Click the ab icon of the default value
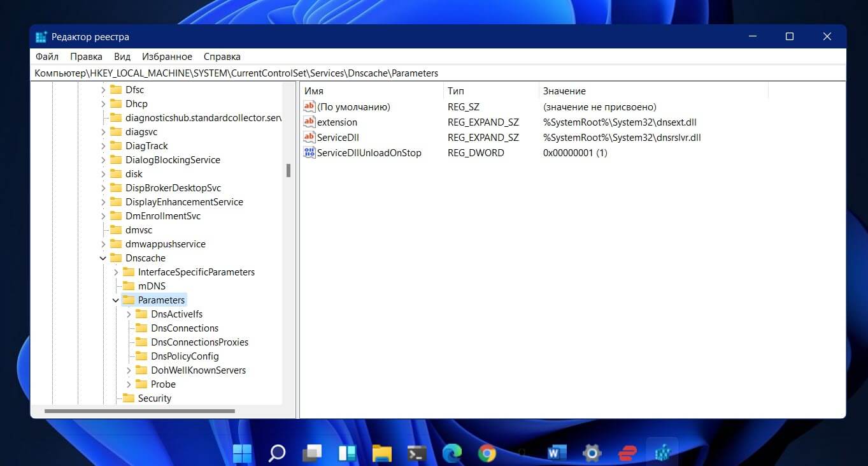The height and width of the screenshot is (466, 868). pyautogui.click(x=309, y=106)
